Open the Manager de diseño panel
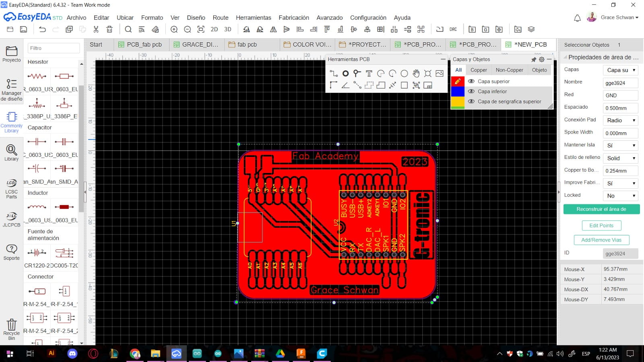The width and height of the screenshot is (644, 362). point(12,89)
